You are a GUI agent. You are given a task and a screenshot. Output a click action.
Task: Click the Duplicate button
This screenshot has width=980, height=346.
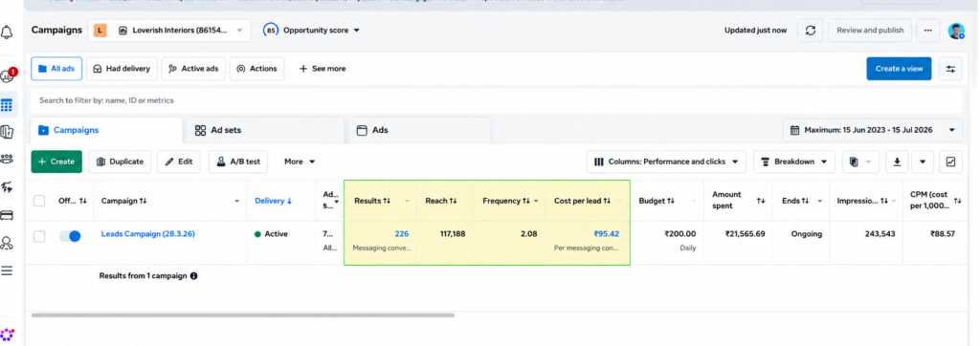pyautogui.click(x=120, y=162)
